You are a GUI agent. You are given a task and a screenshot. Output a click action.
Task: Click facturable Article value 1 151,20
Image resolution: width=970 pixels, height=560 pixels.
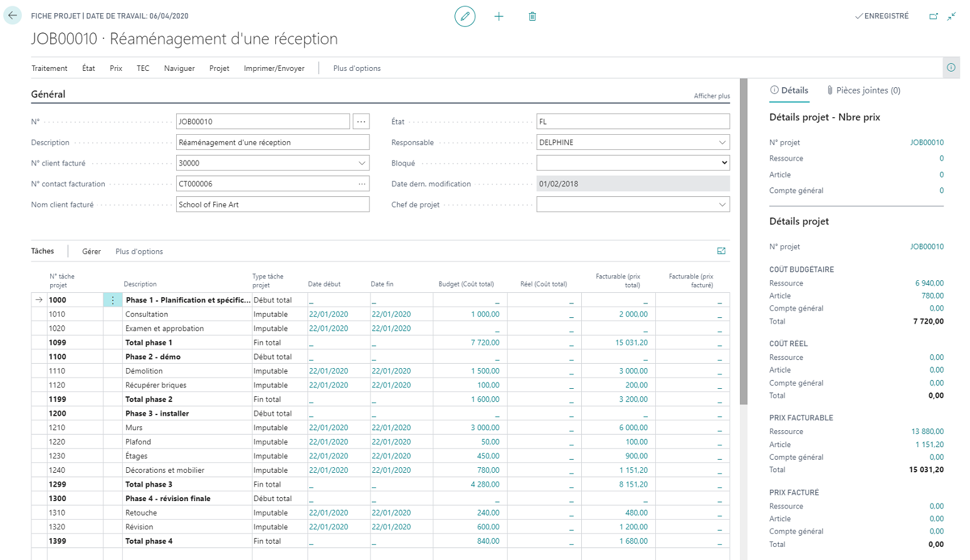(929, 445)
